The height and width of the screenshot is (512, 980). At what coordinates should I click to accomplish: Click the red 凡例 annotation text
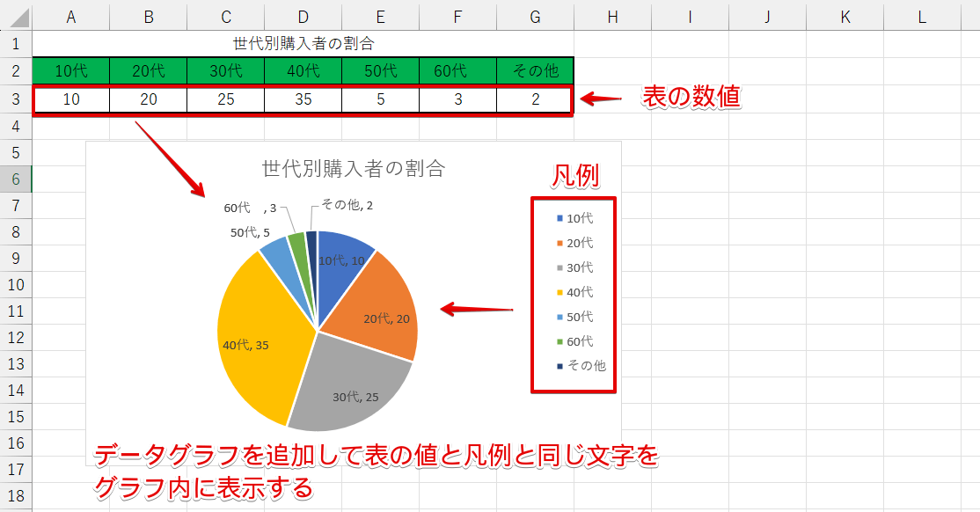click(574, 176)
